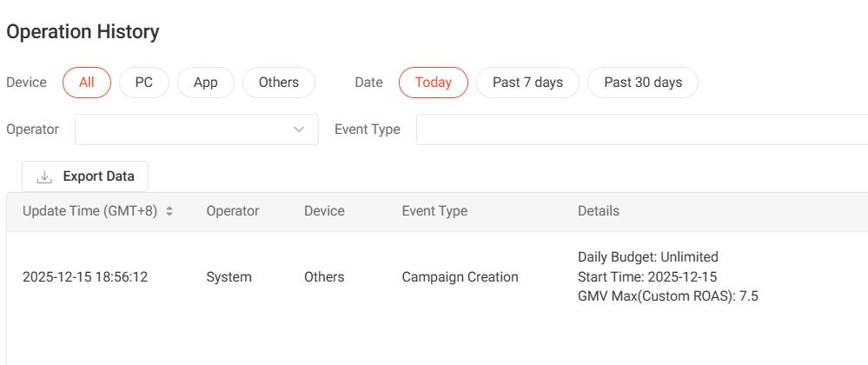Sort by Update Time using sort arrows
The width and height of the screenshot is (868, 365).
(169, 211)
